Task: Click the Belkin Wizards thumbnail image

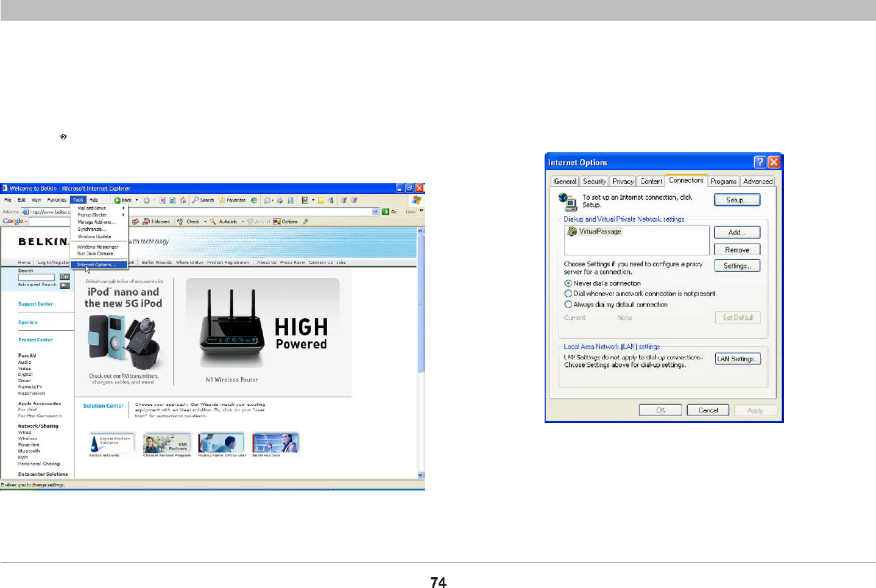Action: 110,443
